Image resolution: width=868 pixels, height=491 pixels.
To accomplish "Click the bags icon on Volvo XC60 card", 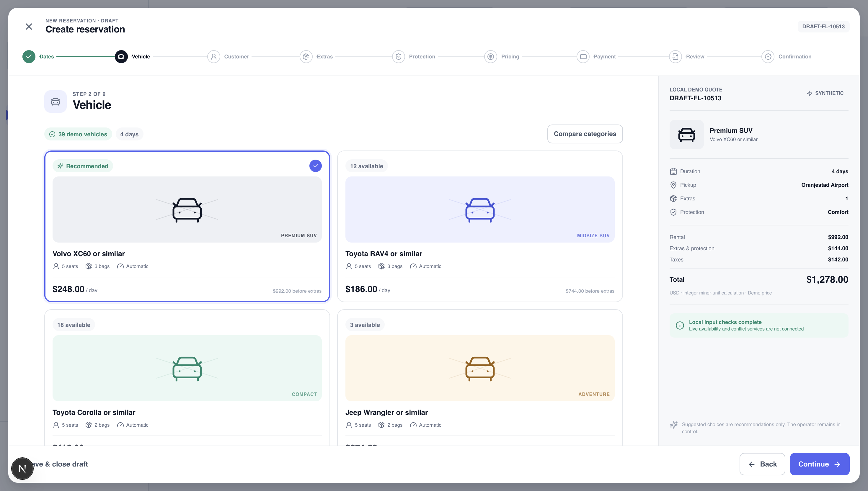I will tap(88, 266).
